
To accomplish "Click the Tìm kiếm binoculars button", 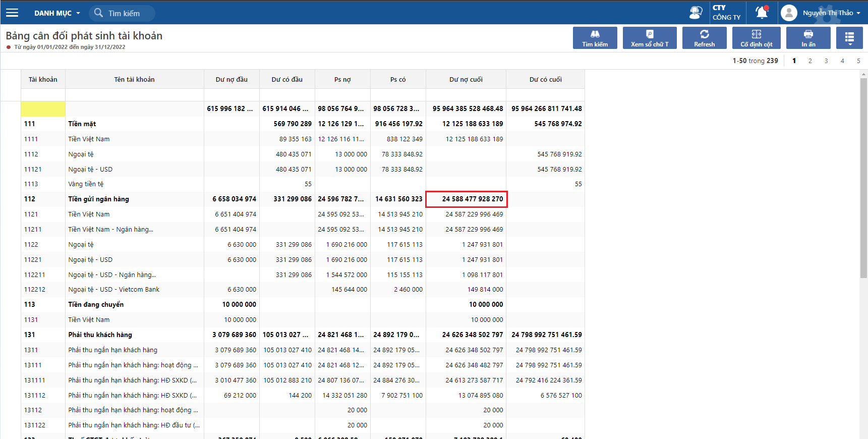I will tap(595, 38).
